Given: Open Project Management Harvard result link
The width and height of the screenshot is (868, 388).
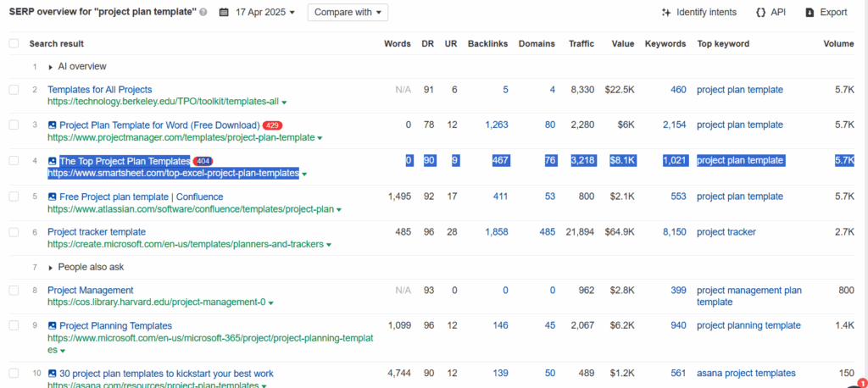Looking at the screenshot, I should pos(90,290).
